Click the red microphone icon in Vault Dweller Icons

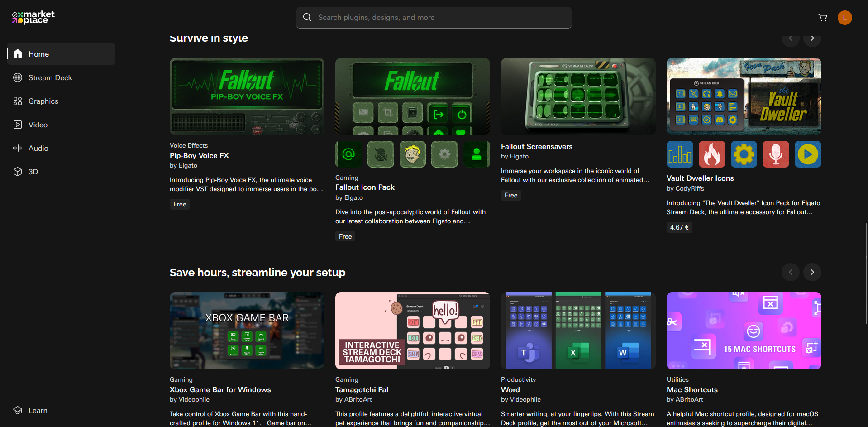click(x=775, y=154)
